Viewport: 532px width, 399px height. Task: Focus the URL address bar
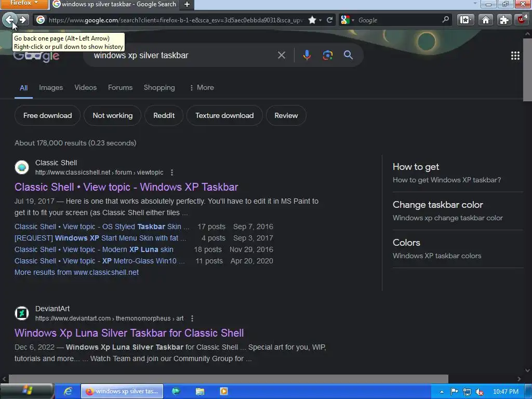(176, 20)
